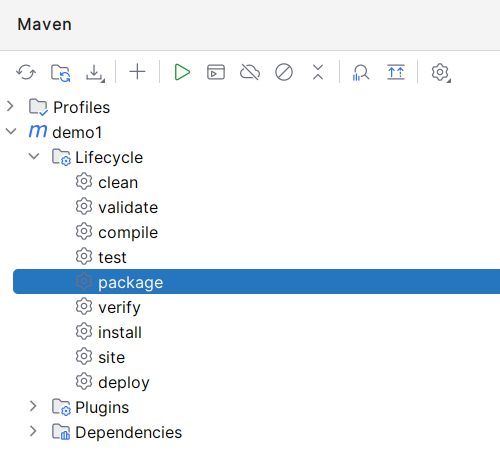500x454 pixels.
Task: Collapse the demo1 project node
Action: tap(11, 131)
